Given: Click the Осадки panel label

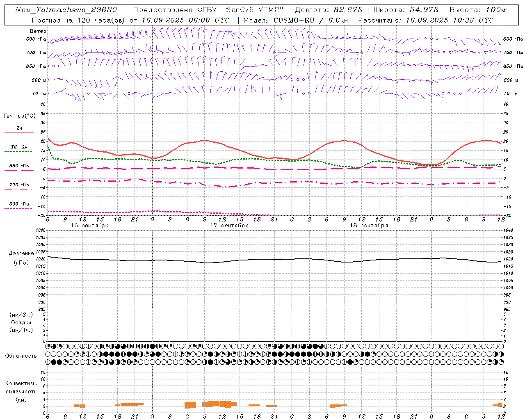Looking at the screenshot, I should (x=21, y=322).
